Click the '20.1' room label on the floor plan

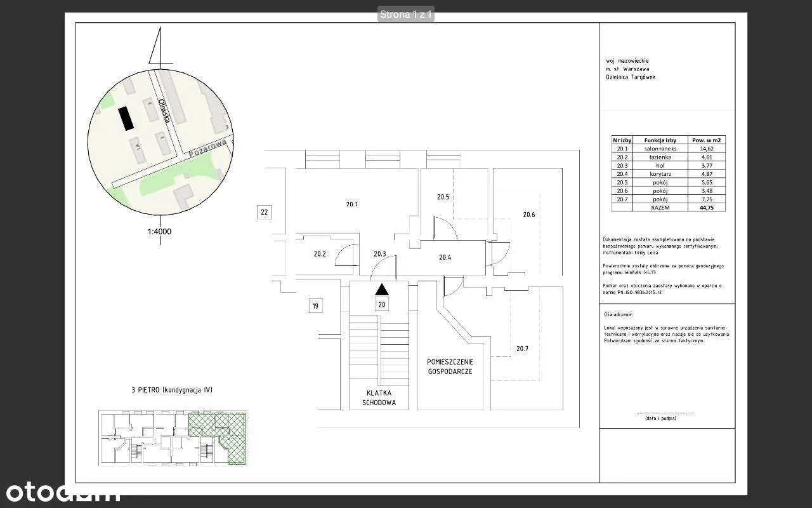pos(352,204)
